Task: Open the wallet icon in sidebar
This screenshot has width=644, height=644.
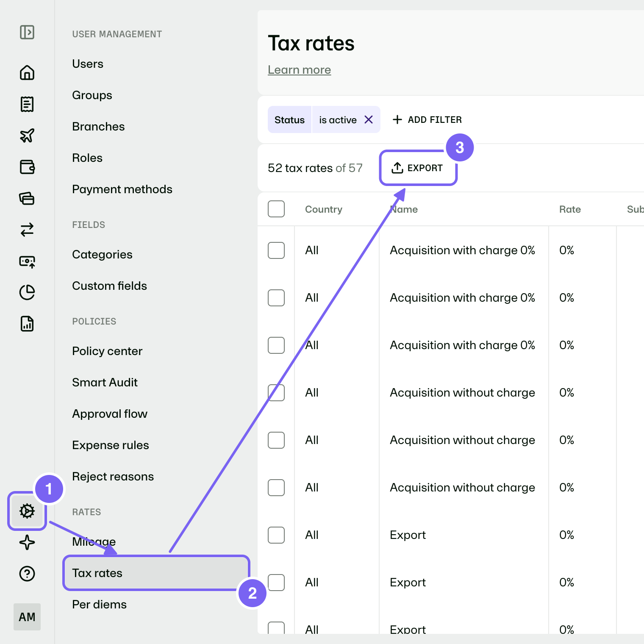Action: pyautogui.click(x=27, y=167)
